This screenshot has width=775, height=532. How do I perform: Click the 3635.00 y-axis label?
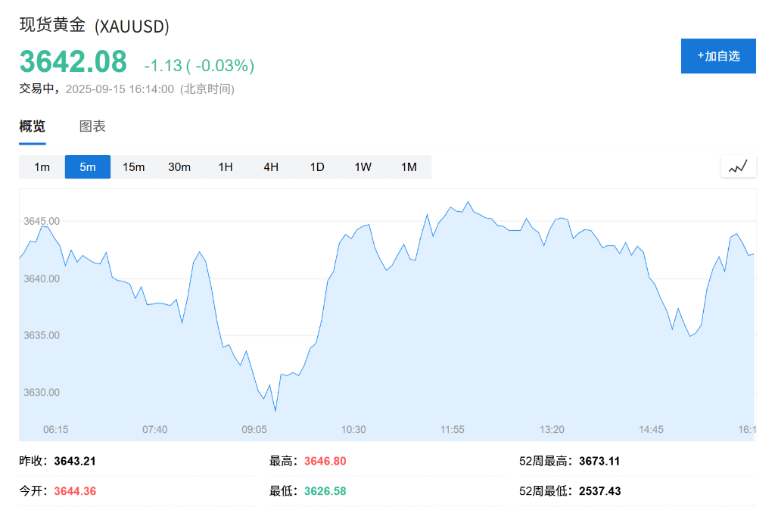pyautogui.click(x=42, y=335)
